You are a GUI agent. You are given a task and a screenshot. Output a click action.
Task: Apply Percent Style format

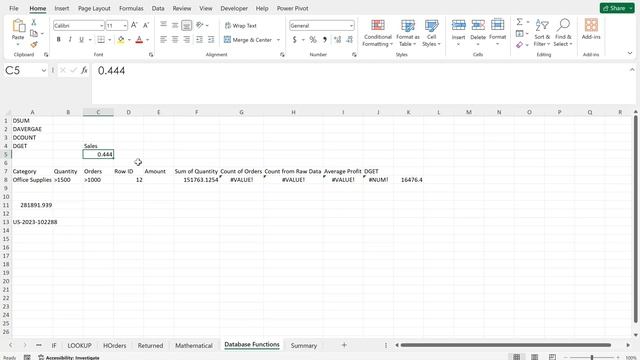click(x=313, y=40)
